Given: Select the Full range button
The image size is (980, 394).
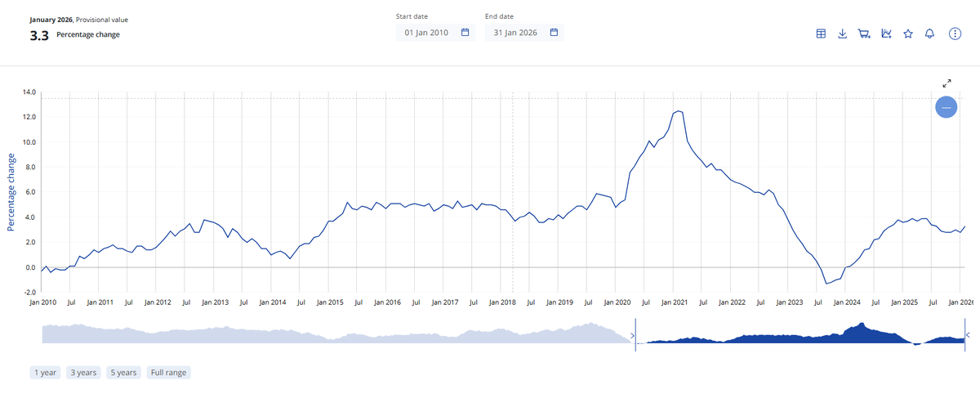Looking at the screenshot, I should tap(168, 373).
